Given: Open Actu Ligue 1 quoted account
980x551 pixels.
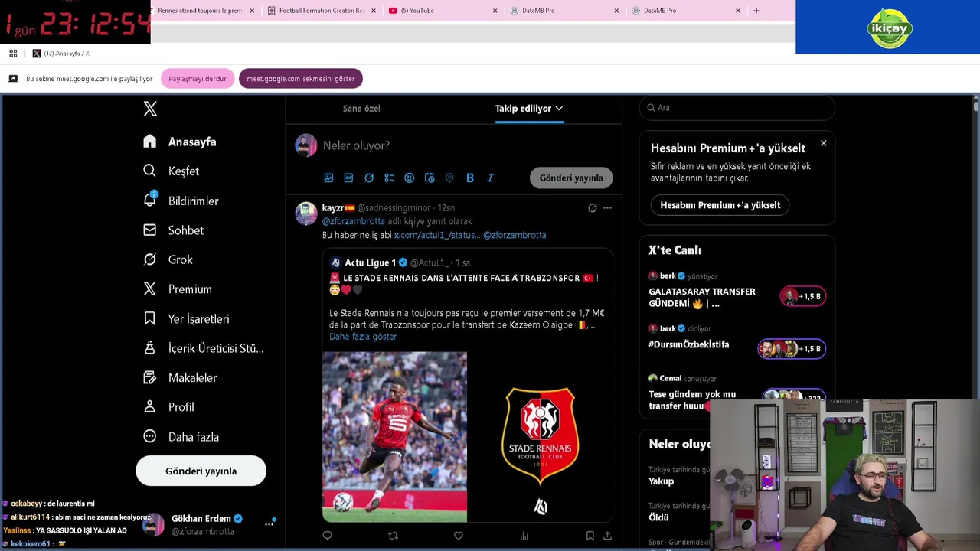Looking at the screenshot, I should (371, 262).
